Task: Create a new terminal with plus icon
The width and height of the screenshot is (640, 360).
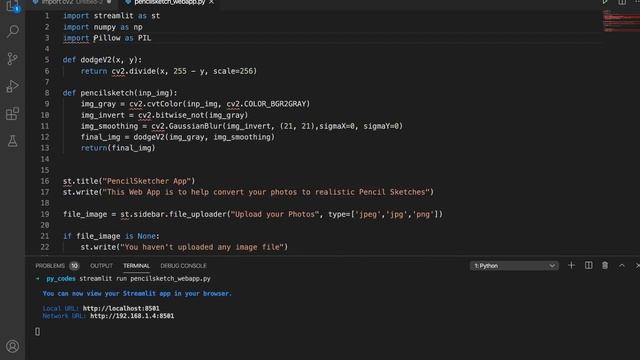Action: (571, 265)
